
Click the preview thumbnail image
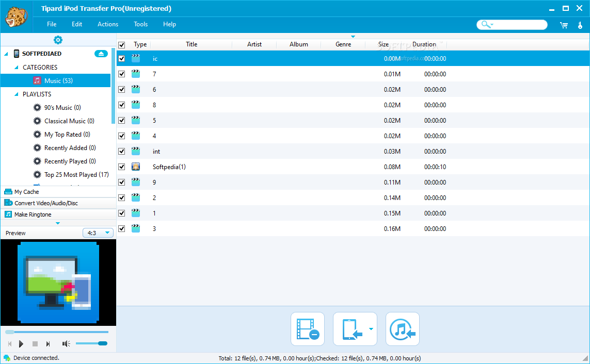tap(58, 283)
